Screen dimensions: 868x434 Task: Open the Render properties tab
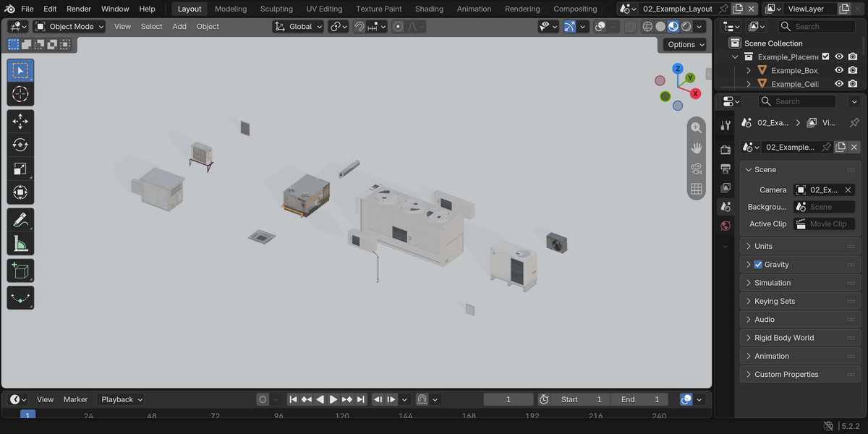(x=726, y=150)
